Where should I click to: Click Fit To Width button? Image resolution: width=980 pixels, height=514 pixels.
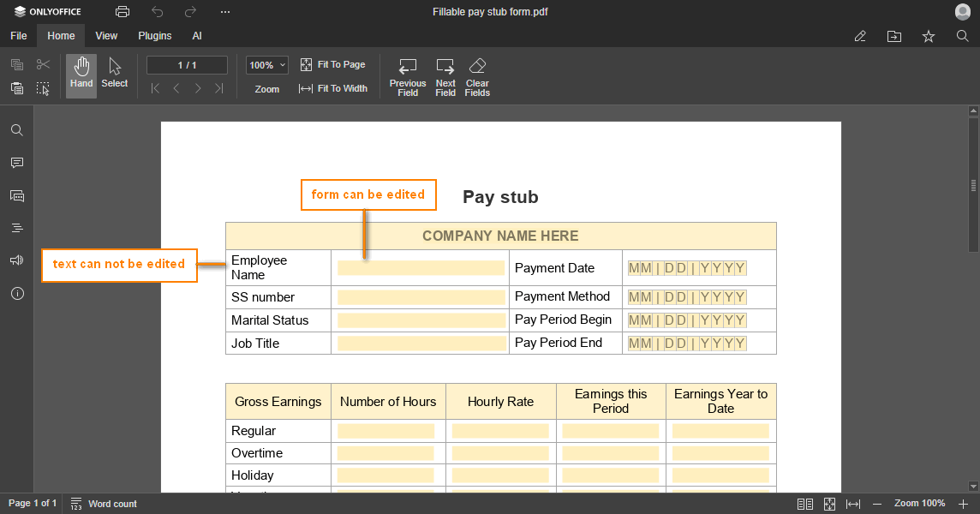332,89
